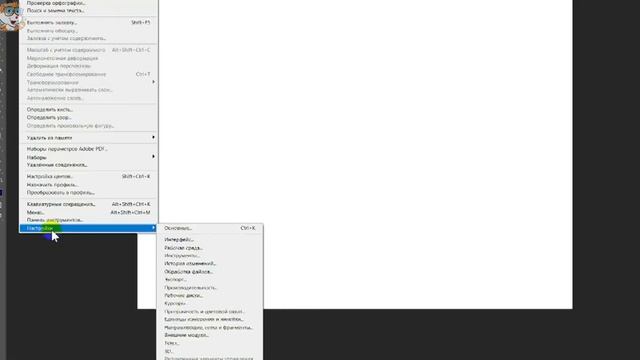Screen dimensions: 640x360
Task: Choose 'Обработка файлов...' submenu item
Action: coord(210,272)
